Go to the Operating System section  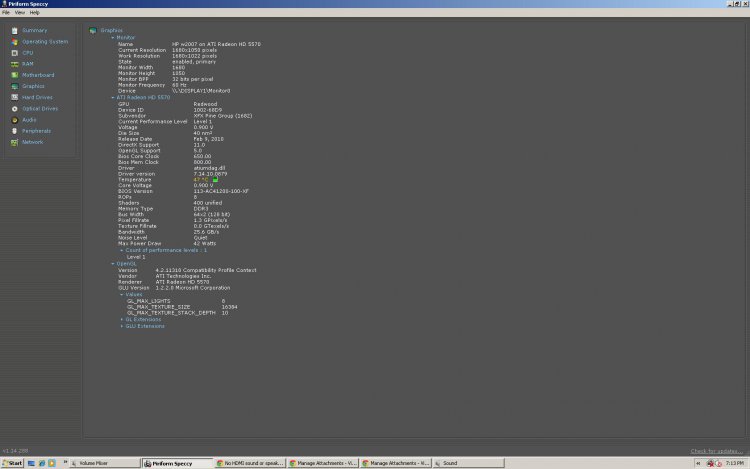click(x=45, y=42)
